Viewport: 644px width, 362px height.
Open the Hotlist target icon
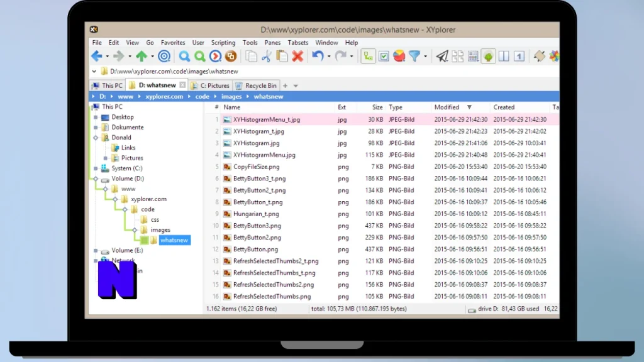(164, 56)
